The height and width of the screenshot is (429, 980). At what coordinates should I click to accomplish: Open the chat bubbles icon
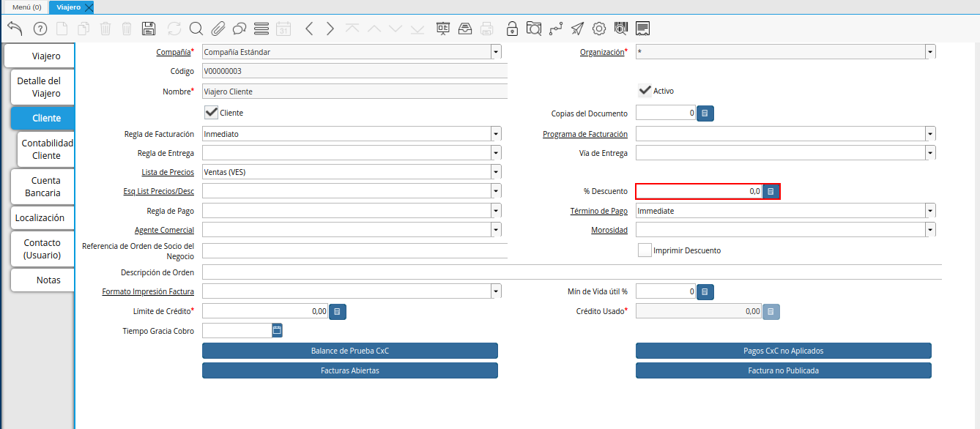239,29
